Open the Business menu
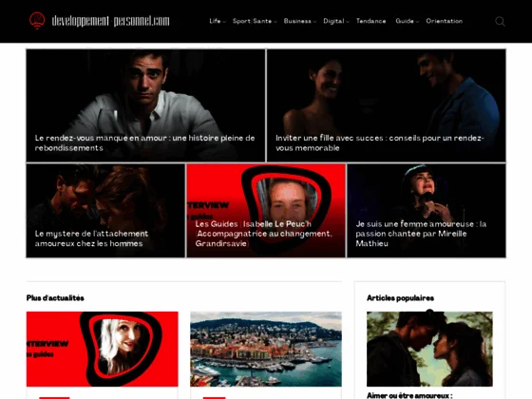Viewport: 532px width, 399px height. tap(297, 21)
